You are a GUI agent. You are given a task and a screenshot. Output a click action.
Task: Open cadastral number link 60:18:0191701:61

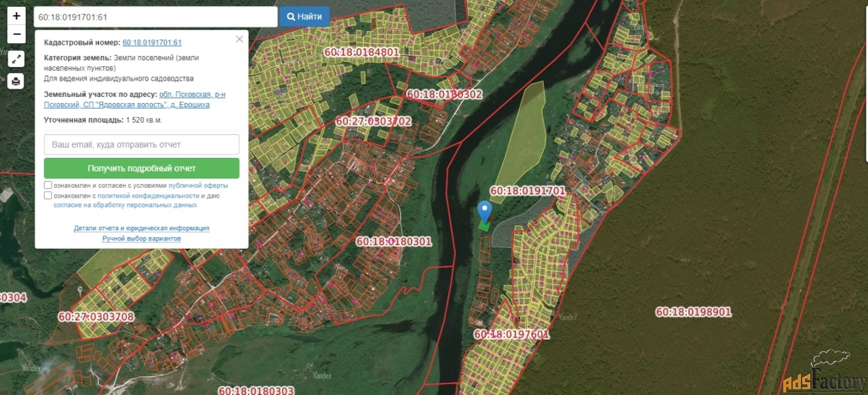click(x=152, y=43)
